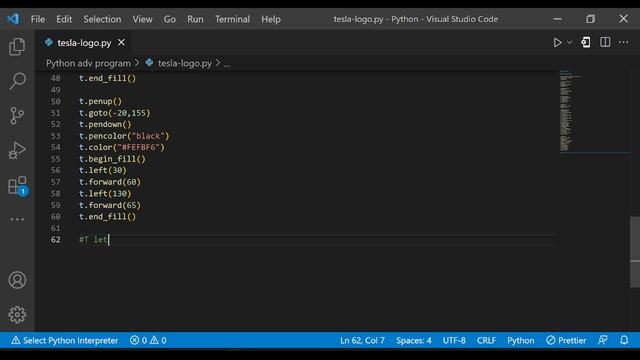640x360 pixels.
Task: Click the t.pendown() code line
Action: tap(105, 124)
